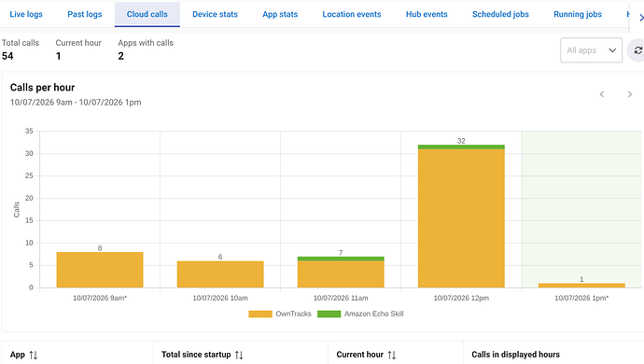Sort by Total since startup column

203,355
